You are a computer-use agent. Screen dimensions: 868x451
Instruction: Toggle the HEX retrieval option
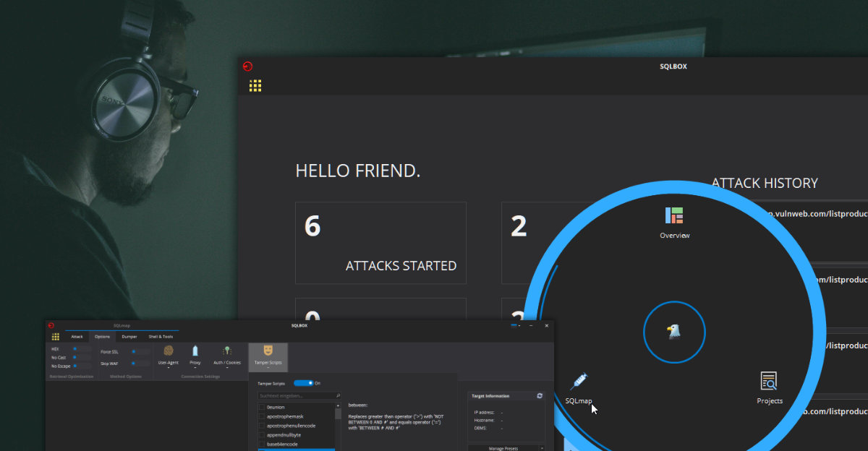click(82, 349)
